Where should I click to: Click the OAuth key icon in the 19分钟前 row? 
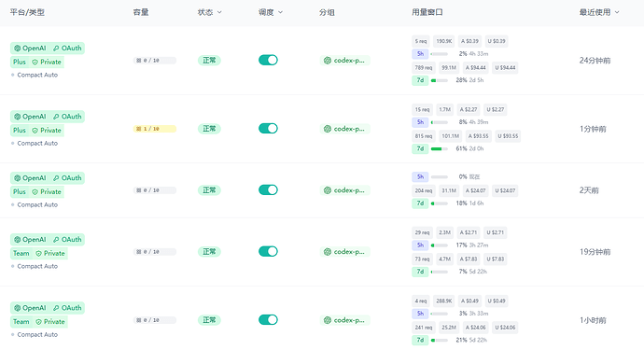(56, 240)
